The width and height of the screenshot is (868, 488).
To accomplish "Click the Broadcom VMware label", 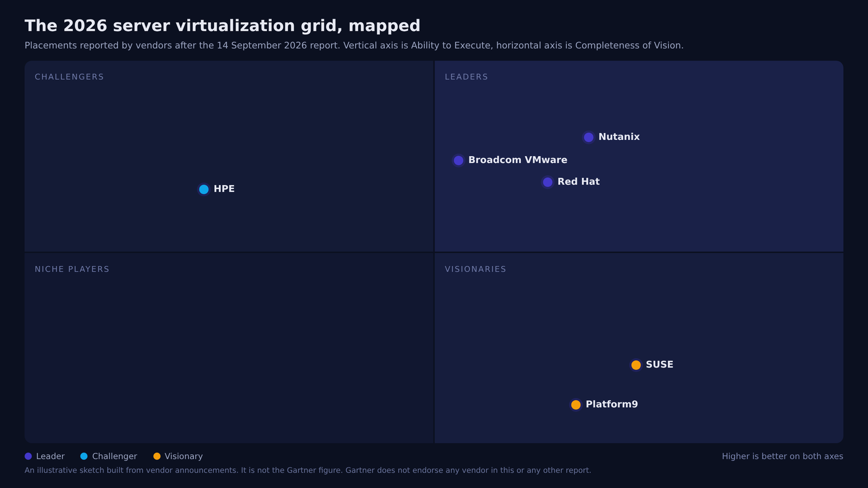I will tap(518, 160).
